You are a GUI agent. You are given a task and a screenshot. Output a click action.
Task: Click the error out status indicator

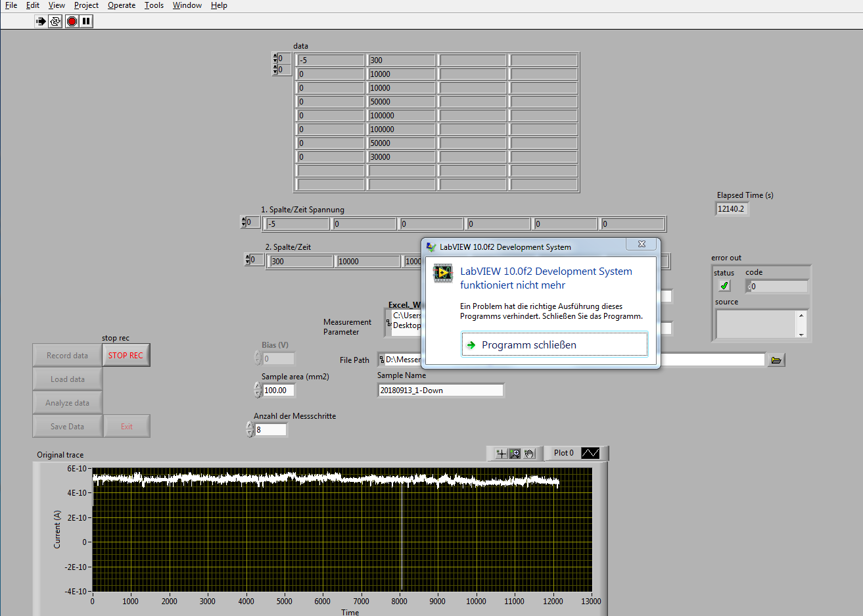[724, 286]
